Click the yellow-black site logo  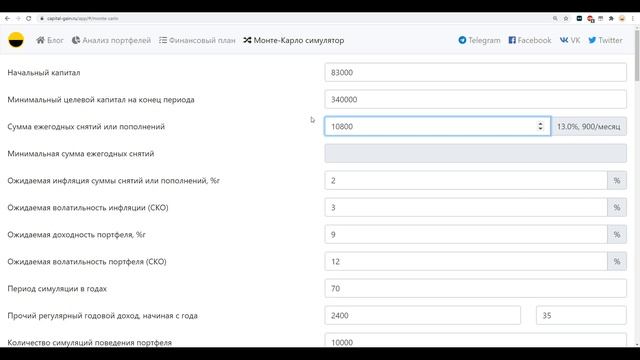coord(16,40)
